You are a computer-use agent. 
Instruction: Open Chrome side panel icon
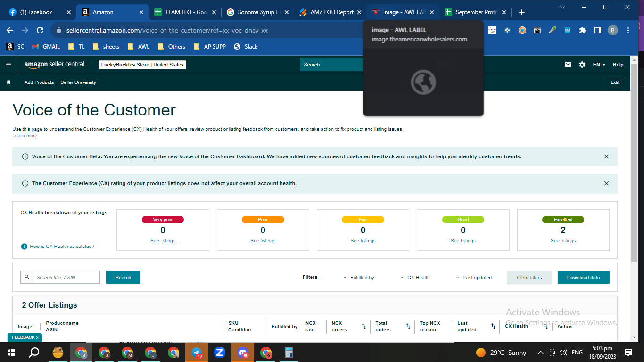point(597,30)
